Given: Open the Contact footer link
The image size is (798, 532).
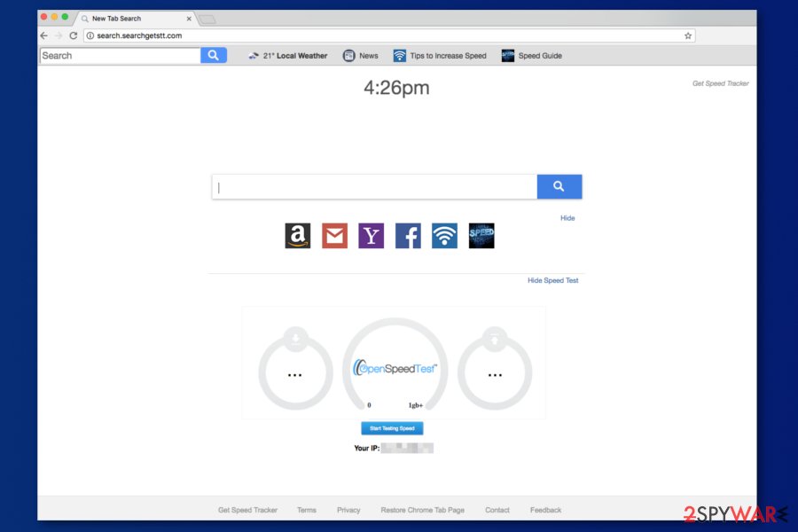Looking at the screenshot, I should tap(497, 510).
